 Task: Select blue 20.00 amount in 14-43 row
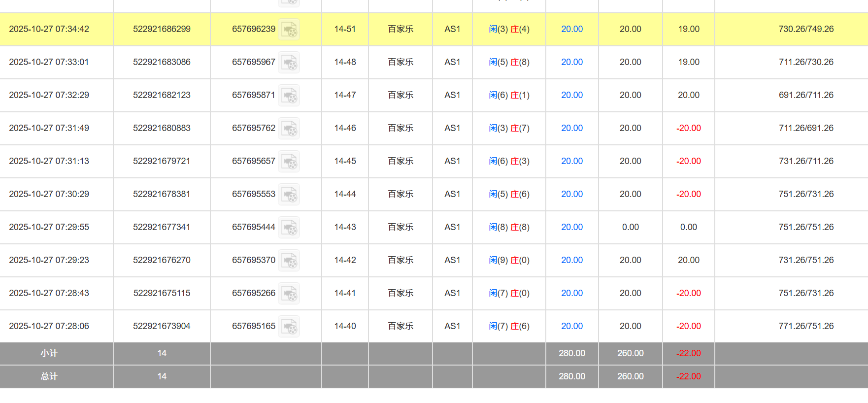(571, 227)
